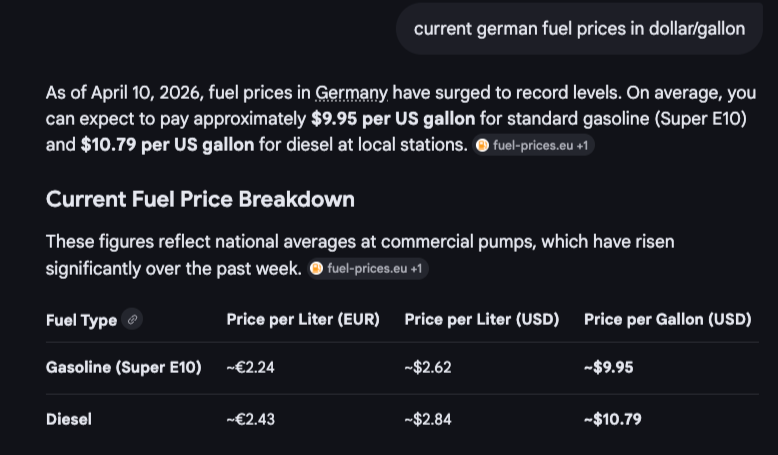This screenshot has height=455, width=778.
Task: Click the ~€2.43 diesel price cell
Action: [251, 419]
